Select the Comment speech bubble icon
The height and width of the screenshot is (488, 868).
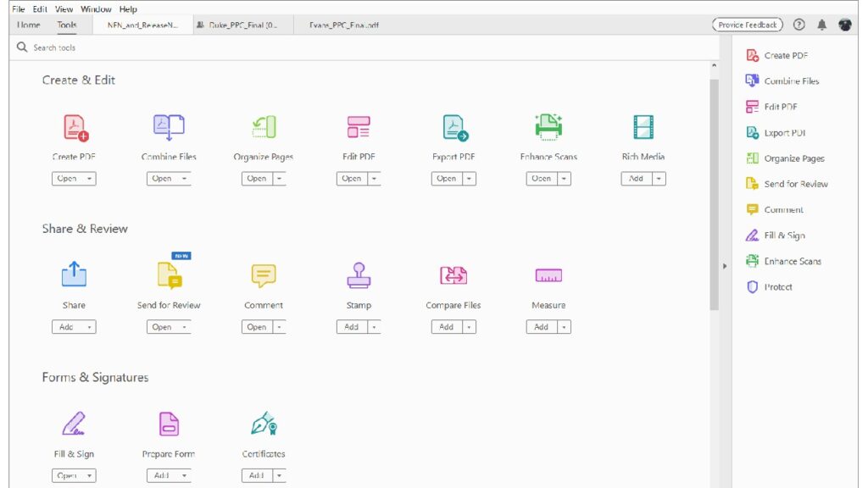(x=264, y=275)
